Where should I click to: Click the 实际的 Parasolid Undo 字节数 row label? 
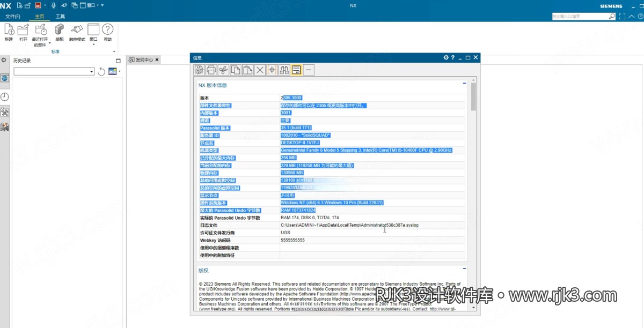point(230,218)
